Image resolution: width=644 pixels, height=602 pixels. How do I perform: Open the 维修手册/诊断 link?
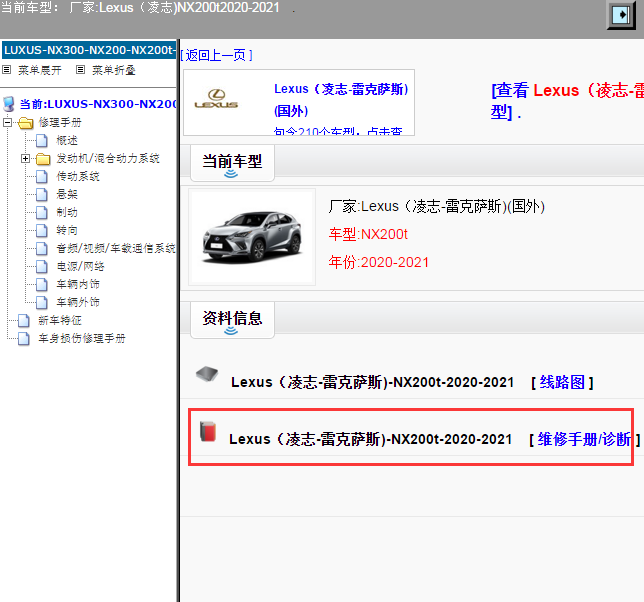pyautogui.click(x=584, y=439)
